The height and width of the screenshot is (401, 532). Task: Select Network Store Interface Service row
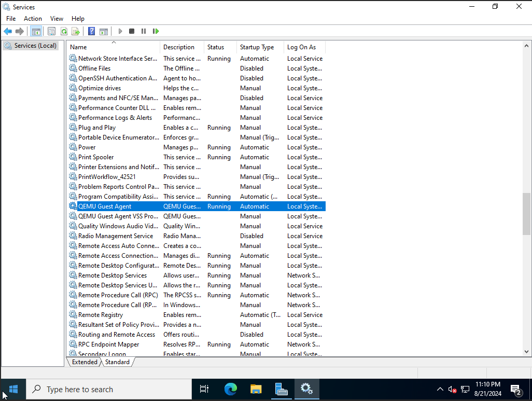click(197, 59)
